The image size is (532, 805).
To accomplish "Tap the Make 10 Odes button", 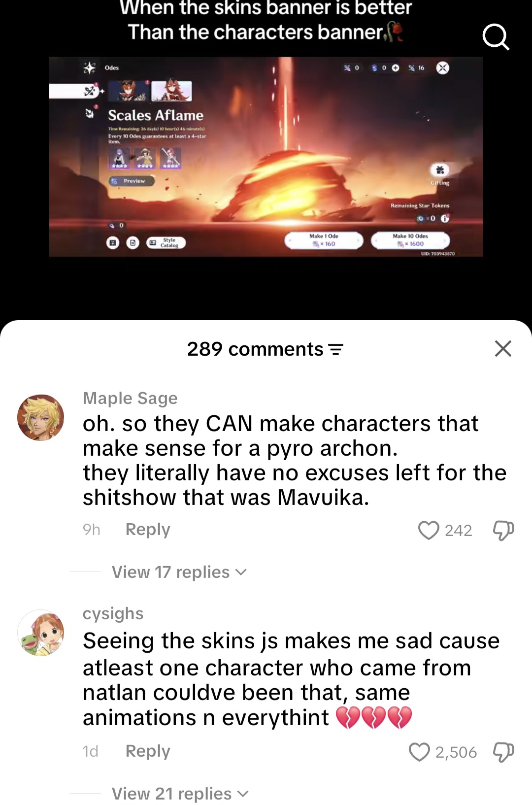I will [x=410, y=240].
